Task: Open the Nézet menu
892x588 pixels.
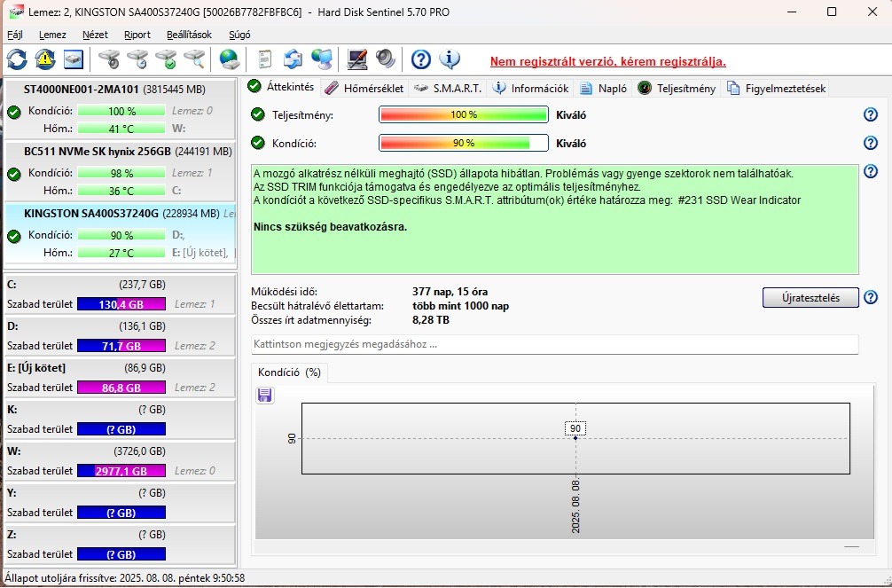Action: click(x=95, y=35)
